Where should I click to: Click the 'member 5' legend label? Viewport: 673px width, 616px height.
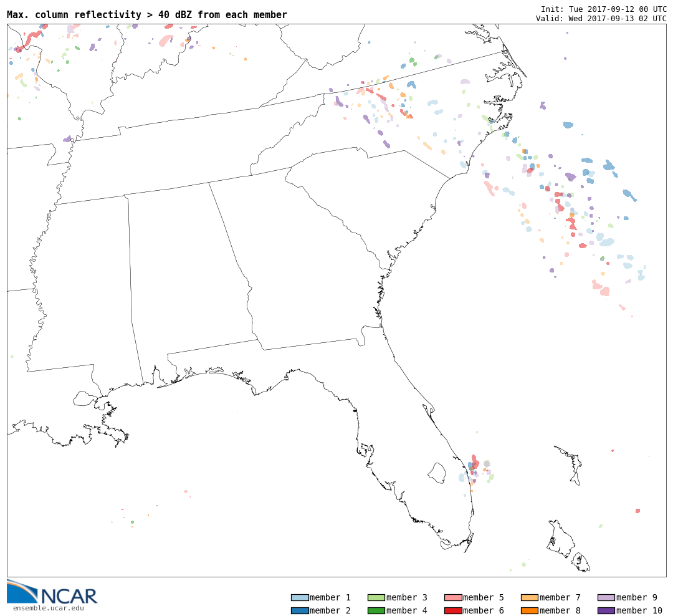[484, 597]
